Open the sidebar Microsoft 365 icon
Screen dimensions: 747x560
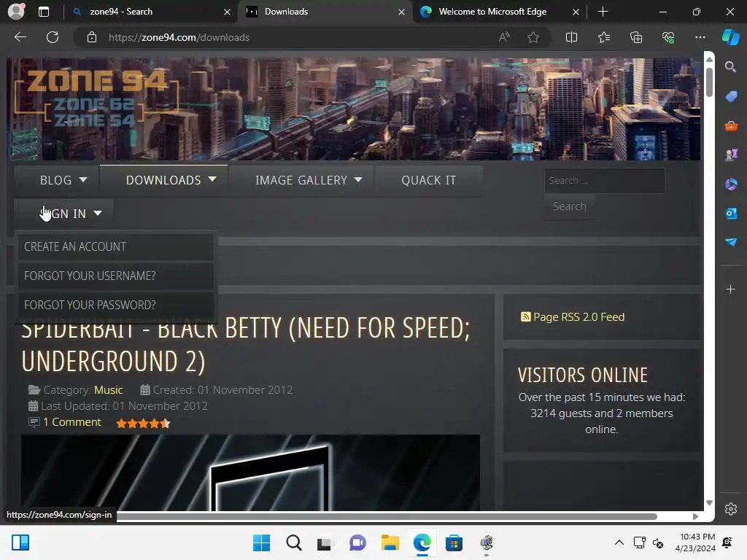(731, 184)
